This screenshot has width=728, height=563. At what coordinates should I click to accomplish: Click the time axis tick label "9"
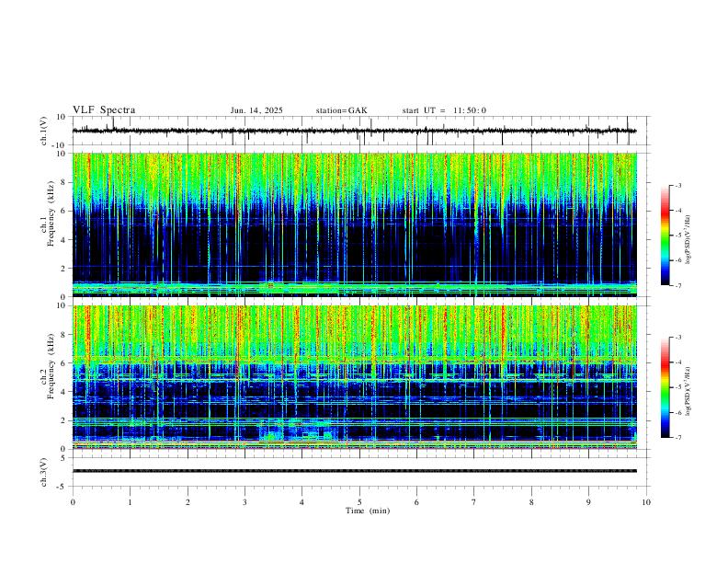[x=588, y=502]
